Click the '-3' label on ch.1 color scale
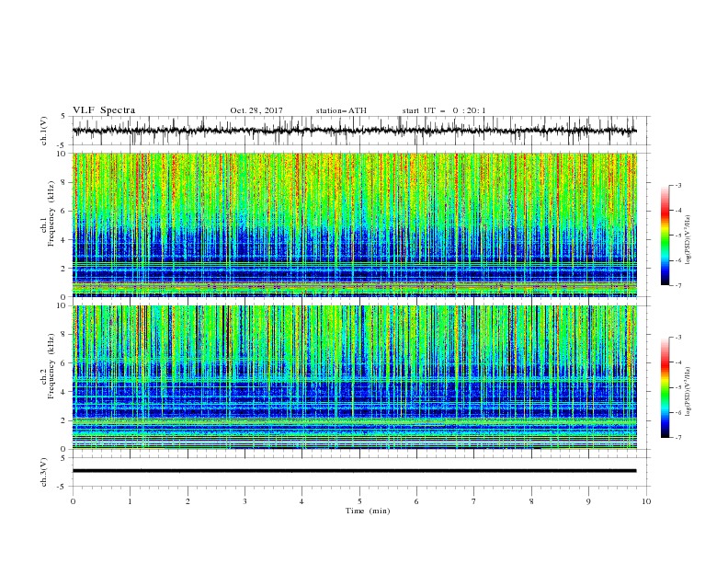 point(677,185)
